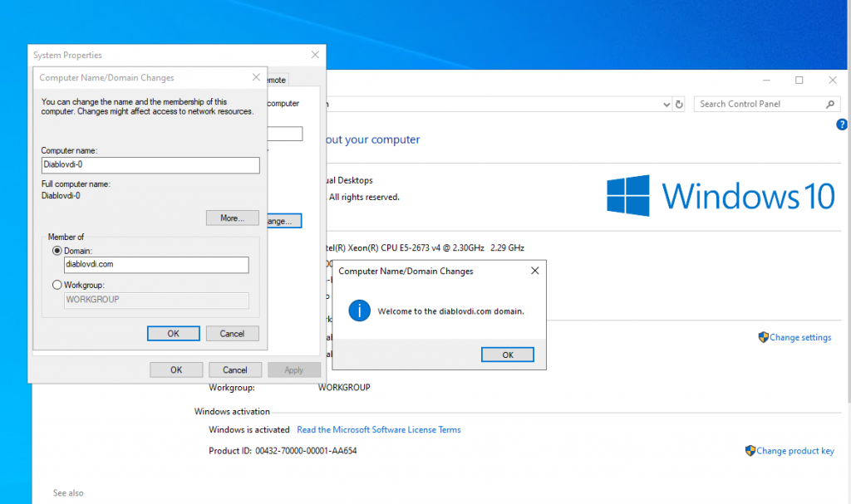Click the shield icon beside Change product key
This screenshot has height=504, width=851.
tap(750, 451)
